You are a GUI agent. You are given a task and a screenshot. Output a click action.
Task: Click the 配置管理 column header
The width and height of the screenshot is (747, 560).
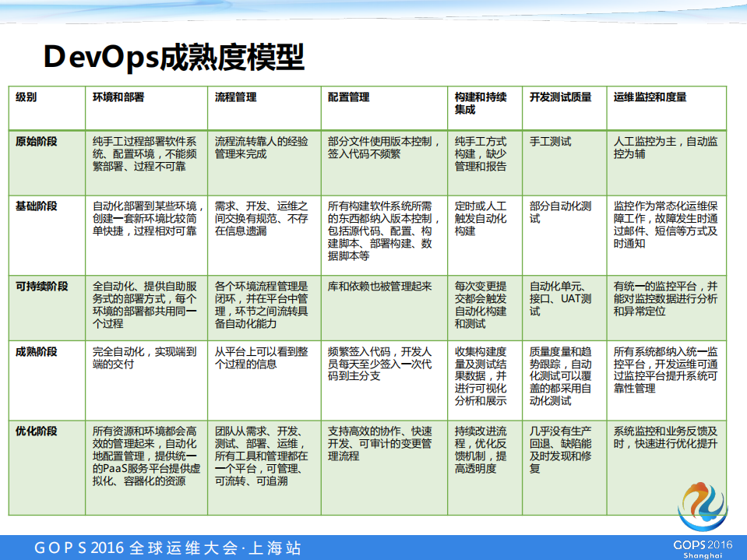tap(346, 97)
